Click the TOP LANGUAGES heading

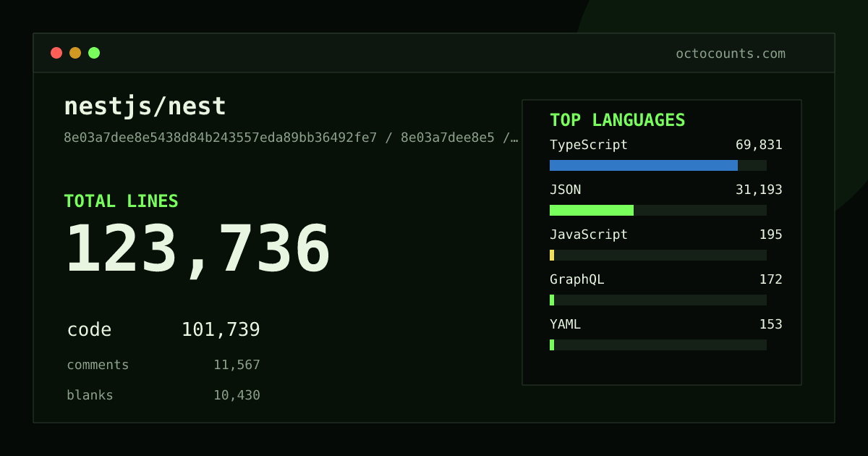pos(618,120)
